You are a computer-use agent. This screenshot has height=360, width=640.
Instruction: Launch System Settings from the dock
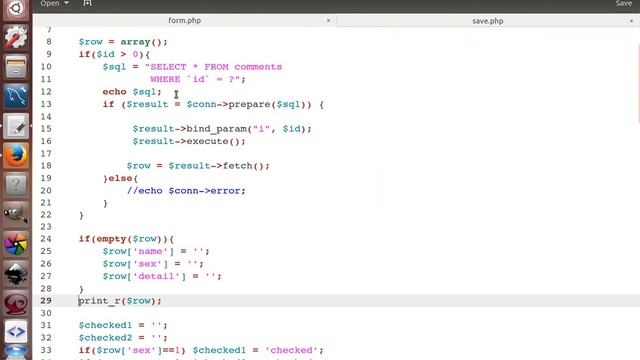pyautogui.click(x=16, y=37)
